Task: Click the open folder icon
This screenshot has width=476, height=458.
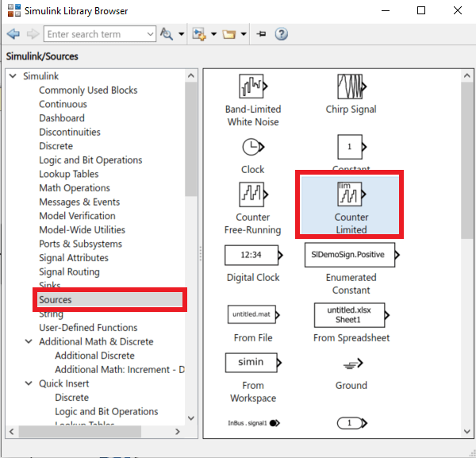Action: [x=228, y=34]
